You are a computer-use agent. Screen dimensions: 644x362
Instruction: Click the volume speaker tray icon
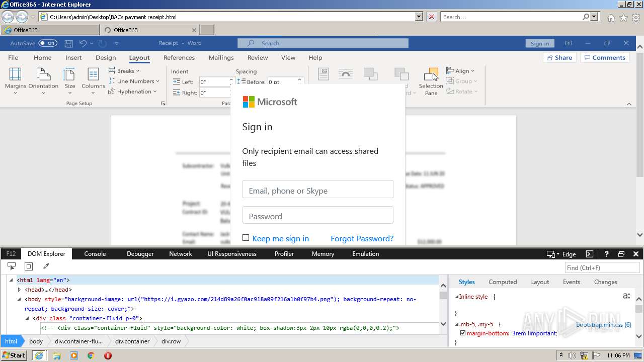572,355
